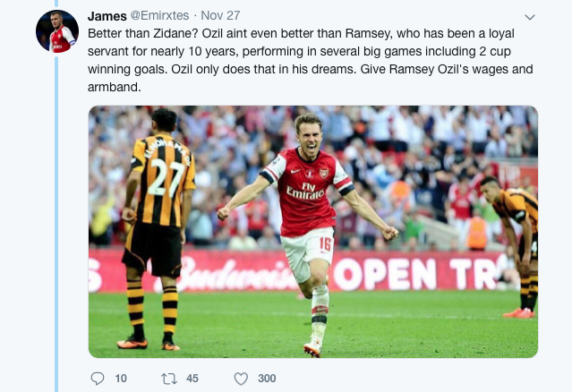The height and width of the screenshot is (392, 572).
Task: Expand the tweet's more options chevron
Action: point(529,17)
